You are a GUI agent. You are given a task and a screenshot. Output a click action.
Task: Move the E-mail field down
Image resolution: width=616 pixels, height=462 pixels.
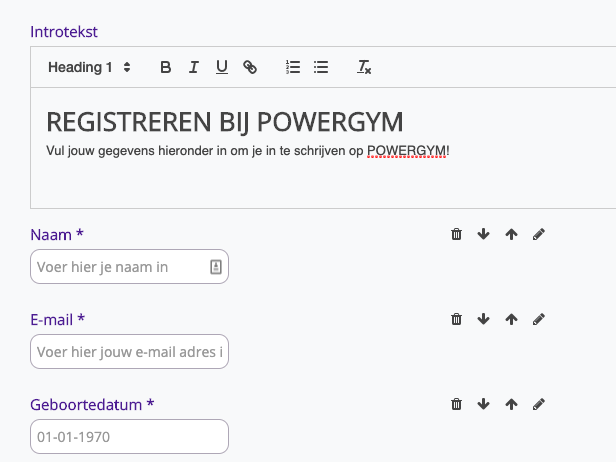484,319
